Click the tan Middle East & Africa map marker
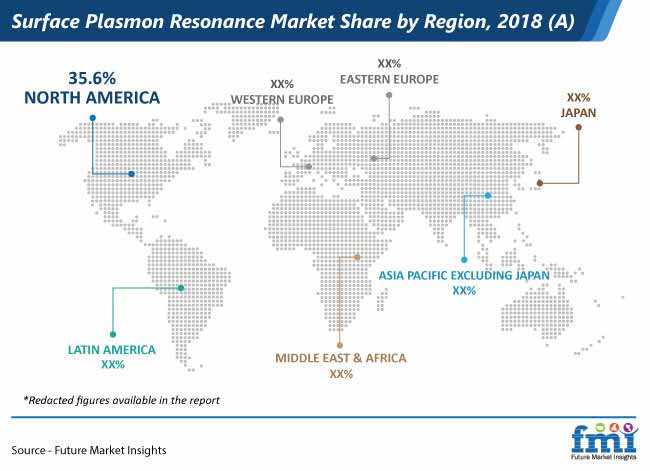The height and width of the screenshot is (471, 650). click(x=357, y=257)
